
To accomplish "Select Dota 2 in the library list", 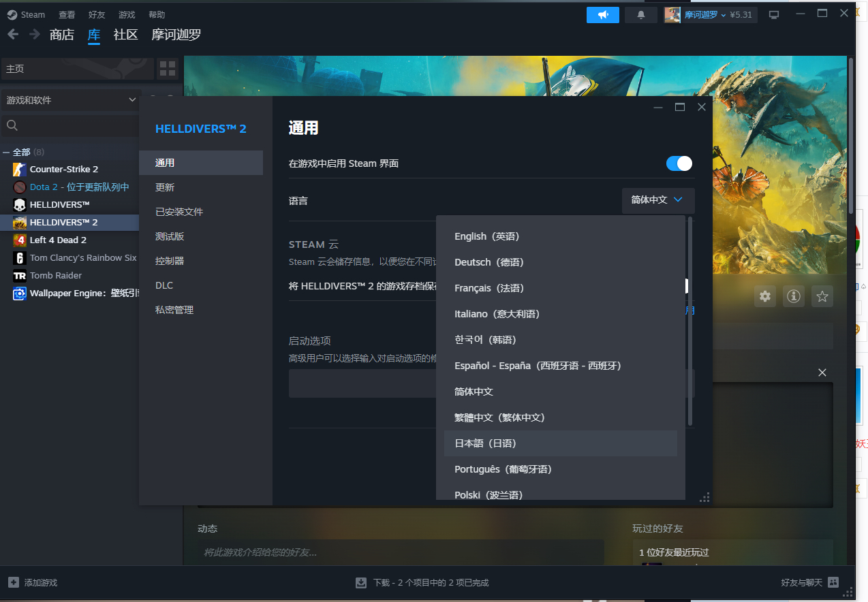I will [80, 187].
